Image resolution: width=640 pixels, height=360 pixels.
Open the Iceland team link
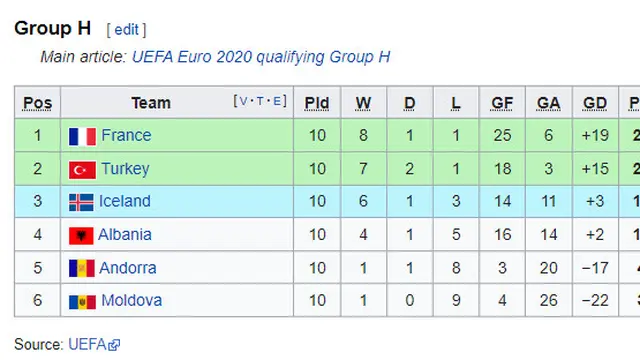tap(124, 201)
